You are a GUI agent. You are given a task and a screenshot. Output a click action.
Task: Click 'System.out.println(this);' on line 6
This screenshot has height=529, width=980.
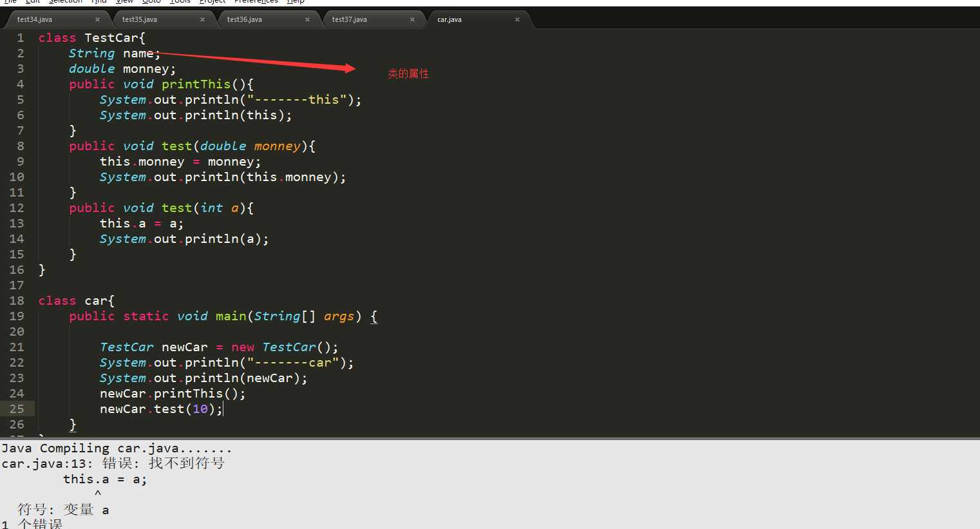tap(196, 115)
